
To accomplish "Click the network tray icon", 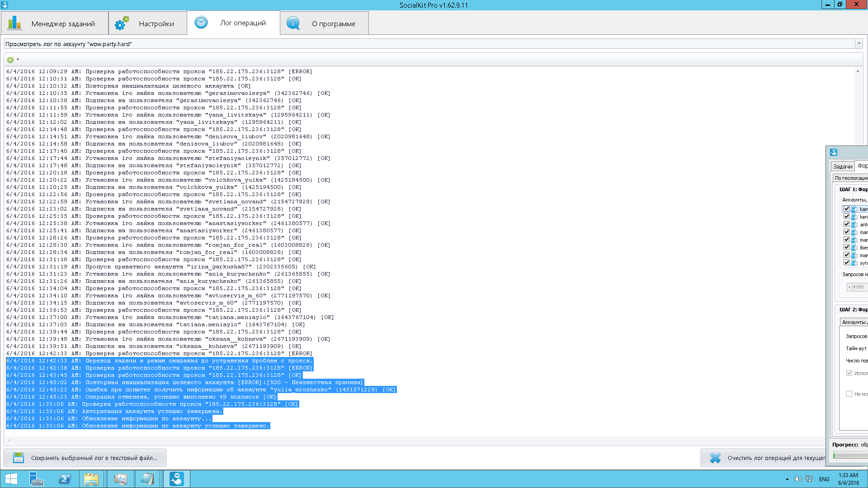I will (x=809, y=479).
